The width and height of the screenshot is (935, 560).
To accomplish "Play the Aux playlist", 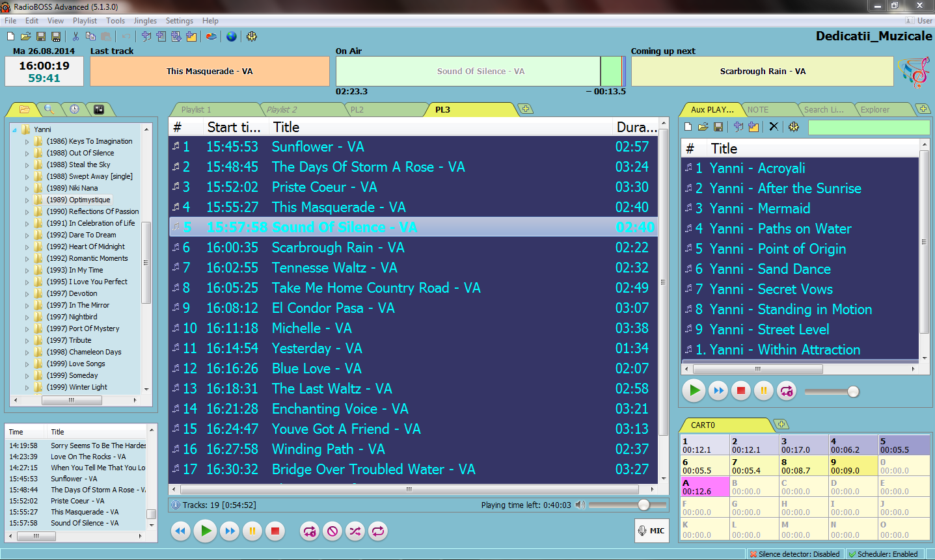I will click(694, 390).
